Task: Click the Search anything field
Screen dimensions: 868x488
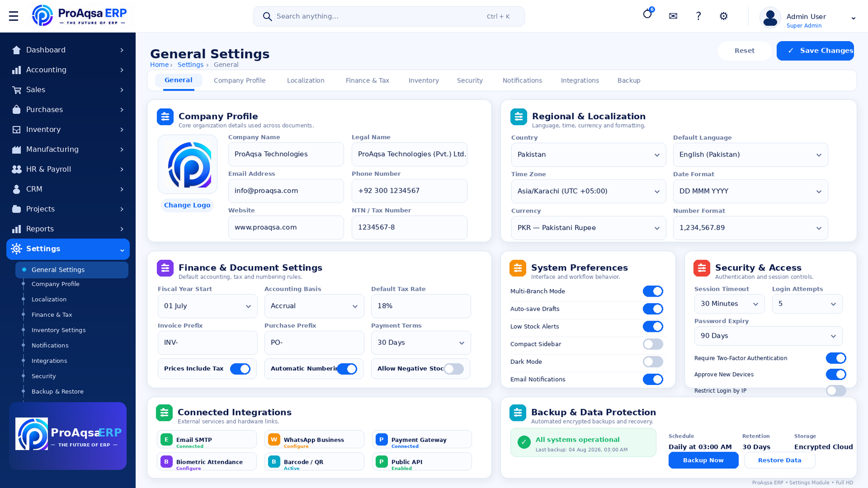Action: [389, 17]
